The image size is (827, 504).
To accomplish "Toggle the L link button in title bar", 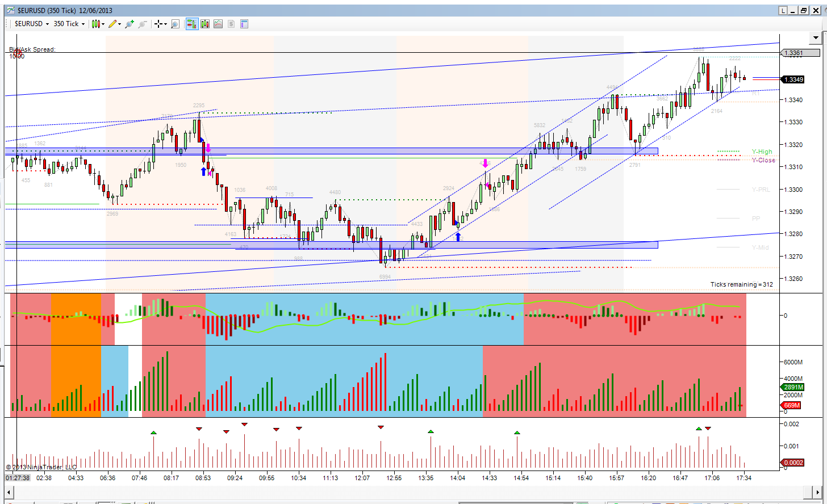I will [783, 10].
